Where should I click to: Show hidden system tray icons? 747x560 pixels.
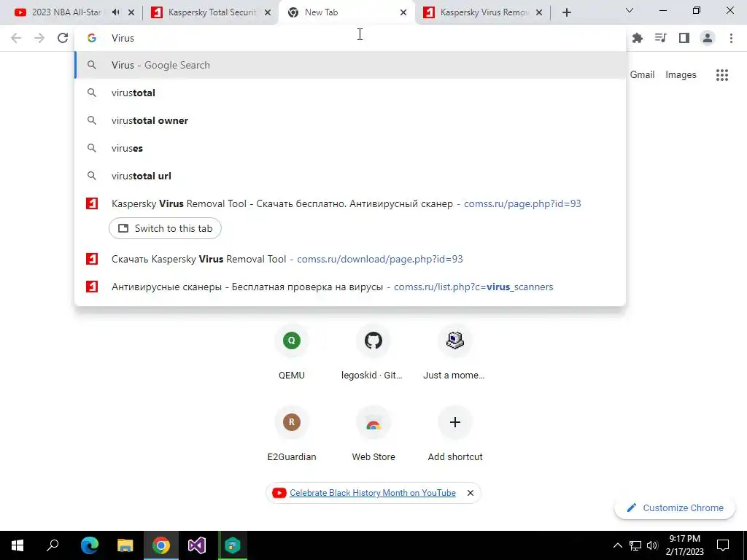coord(617,545)
